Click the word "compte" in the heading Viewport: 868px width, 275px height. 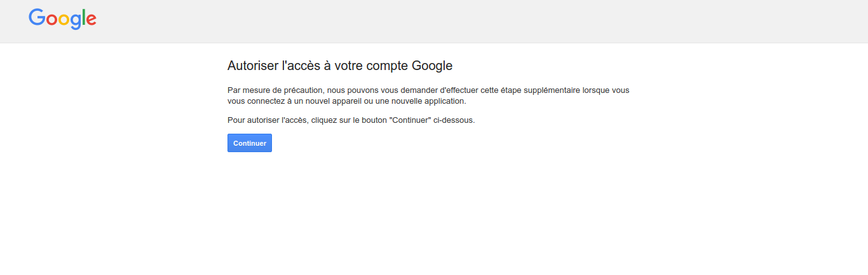tap(389, 66)
